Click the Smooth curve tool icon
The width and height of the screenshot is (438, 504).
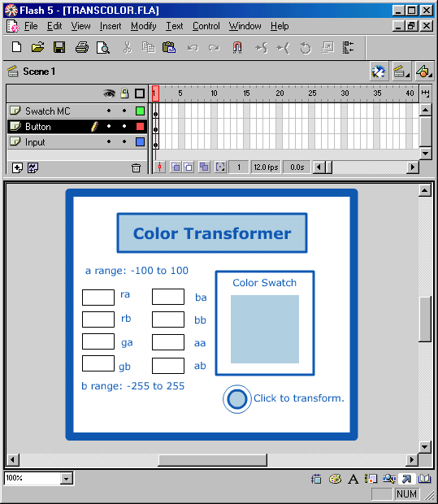[262, 48]
